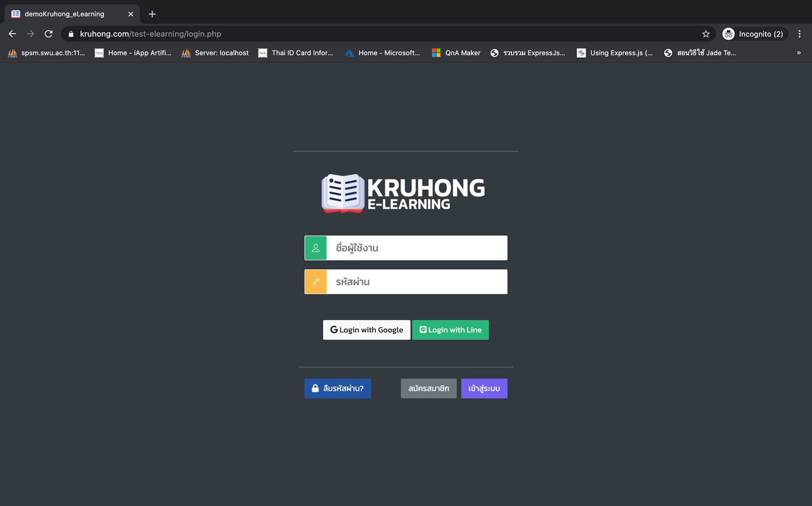Expand the bookmarks overflow chevron
Viewport: 812px width, 506px height.
tap(799, 53)
